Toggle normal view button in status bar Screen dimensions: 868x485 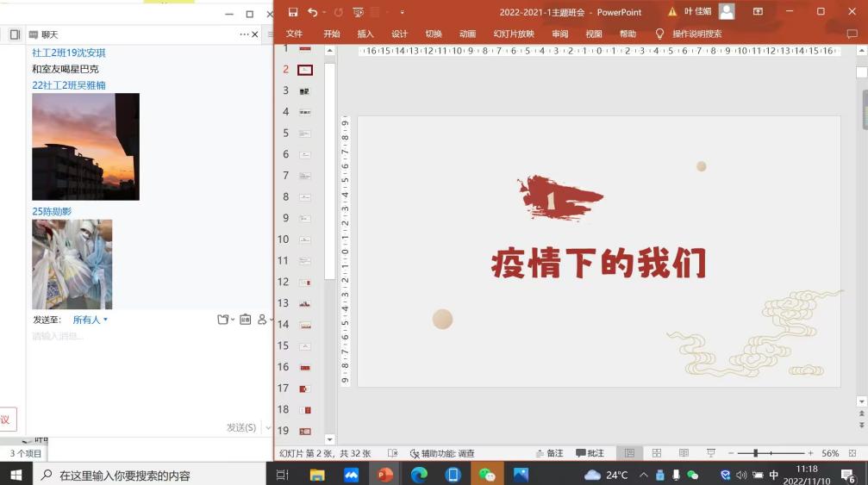[629, 453]
